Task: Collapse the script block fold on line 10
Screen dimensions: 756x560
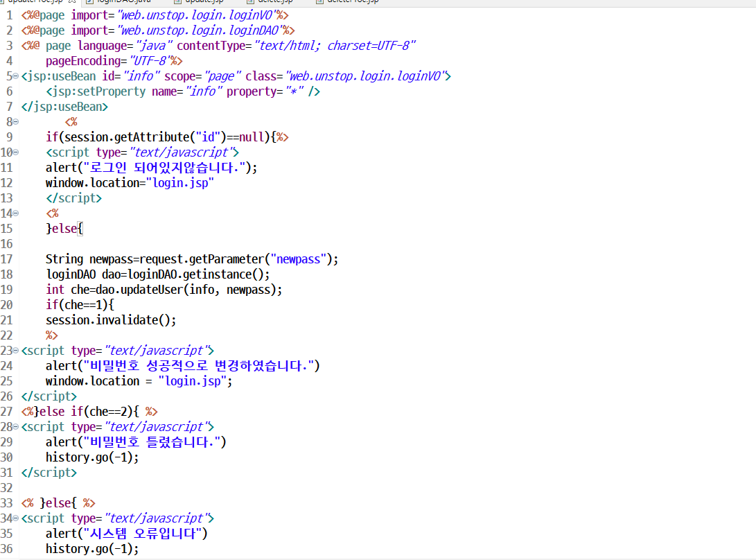Action: 15,152
